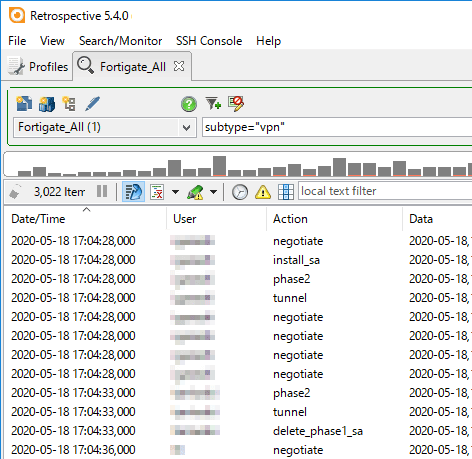Open the Search/Monitor menu
This screenshot has width=472, height=459.
click(120, 41)
